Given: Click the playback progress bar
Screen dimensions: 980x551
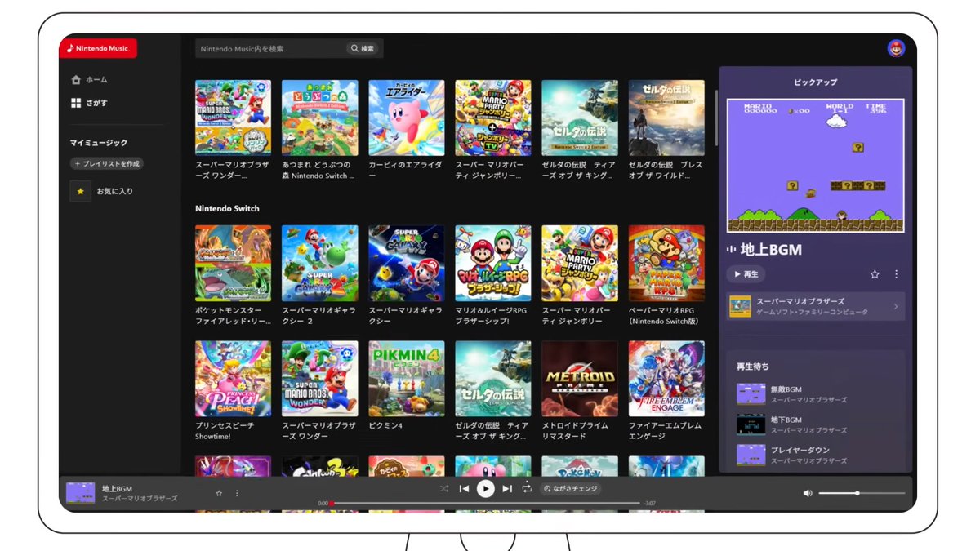Looking at the screenshot, I should click(485, 503).
